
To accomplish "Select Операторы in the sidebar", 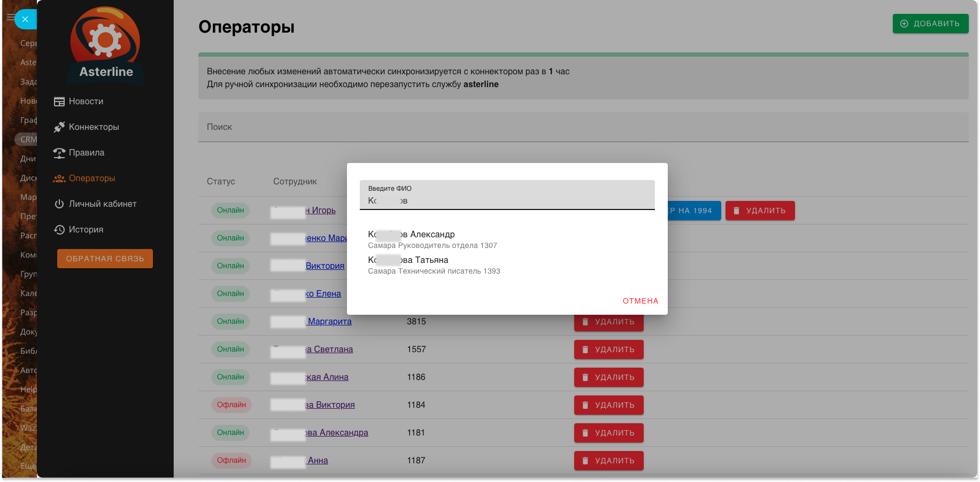I will click(91, 178).
